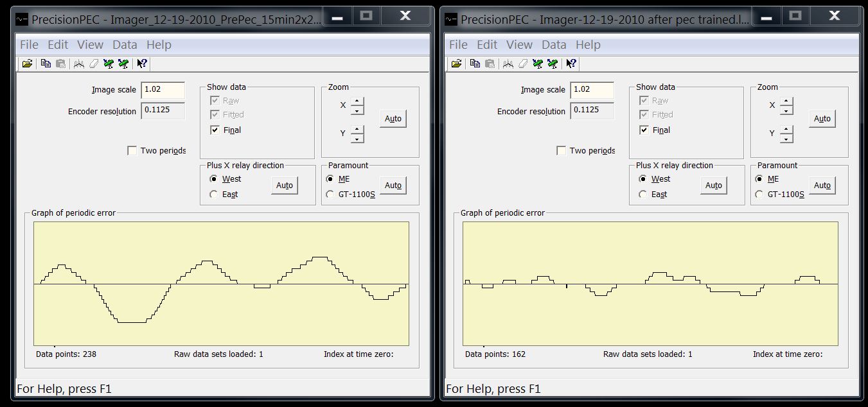Increase Zoom X stepper in PrePec window
Image resolution: width=868 pixels, height=407 pixels.
click(357, 101)
